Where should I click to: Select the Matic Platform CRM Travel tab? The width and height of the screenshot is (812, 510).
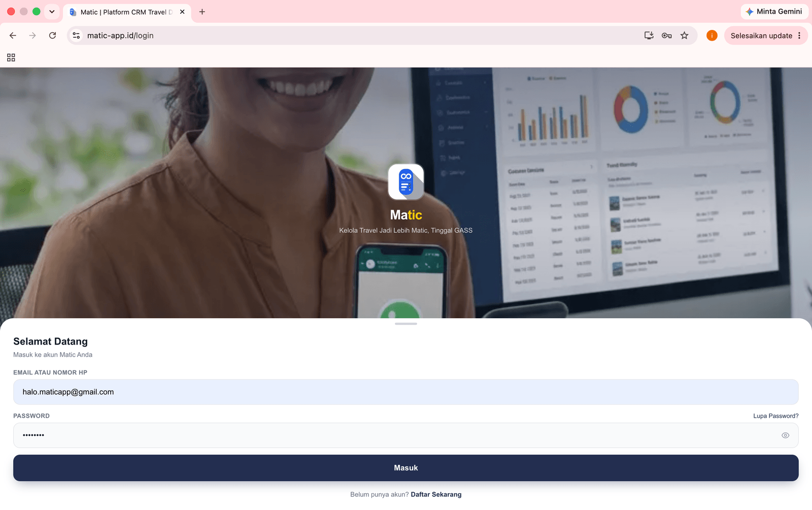[x=127, y=12]
